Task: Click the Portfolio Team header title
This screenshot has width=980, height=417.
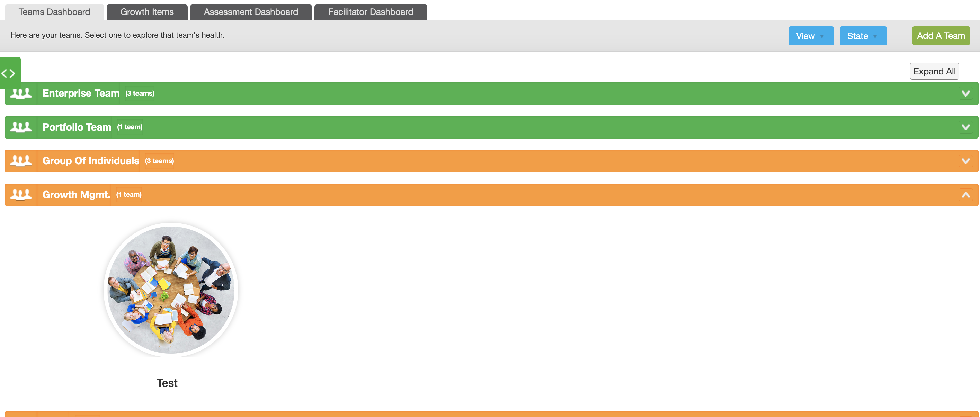Action: click(77, 127)
